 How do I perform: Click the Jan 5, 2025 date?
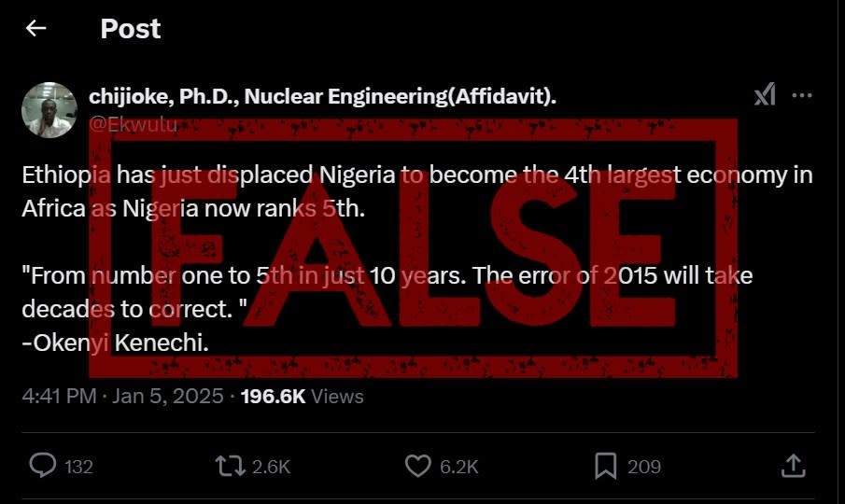point(168,396)
